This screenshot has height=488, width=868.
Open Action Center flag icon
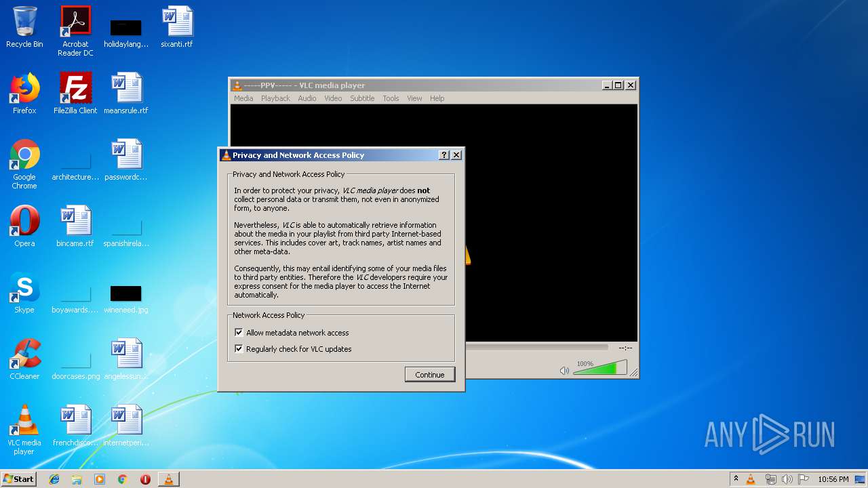pyautogui.click(x=804, y=479)
